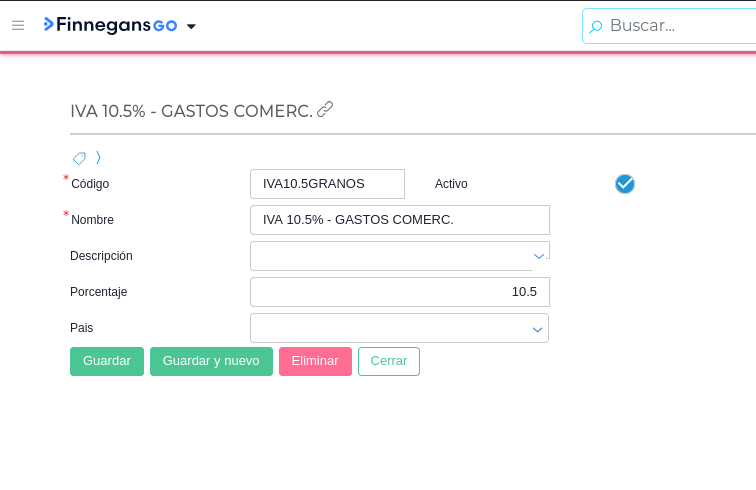Open the hamburger navigation menu
The image size is (756, 490).
(18, 25)
